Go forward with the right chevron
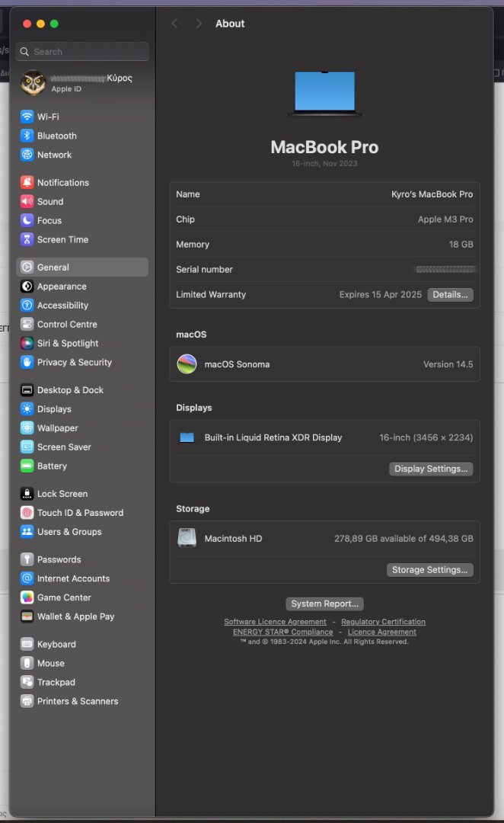Image resolution: width=504 pixels, height=823 pixels. click(x=198, y=24)
